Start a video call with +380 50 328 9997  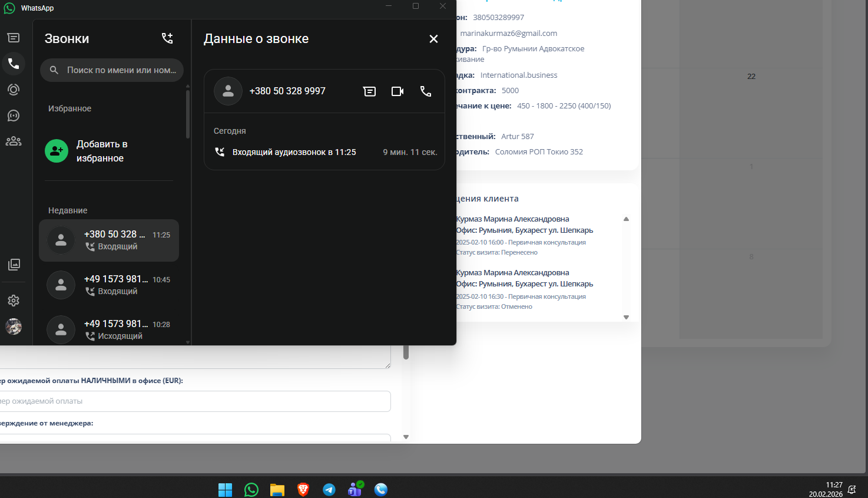tap(397, 91)
